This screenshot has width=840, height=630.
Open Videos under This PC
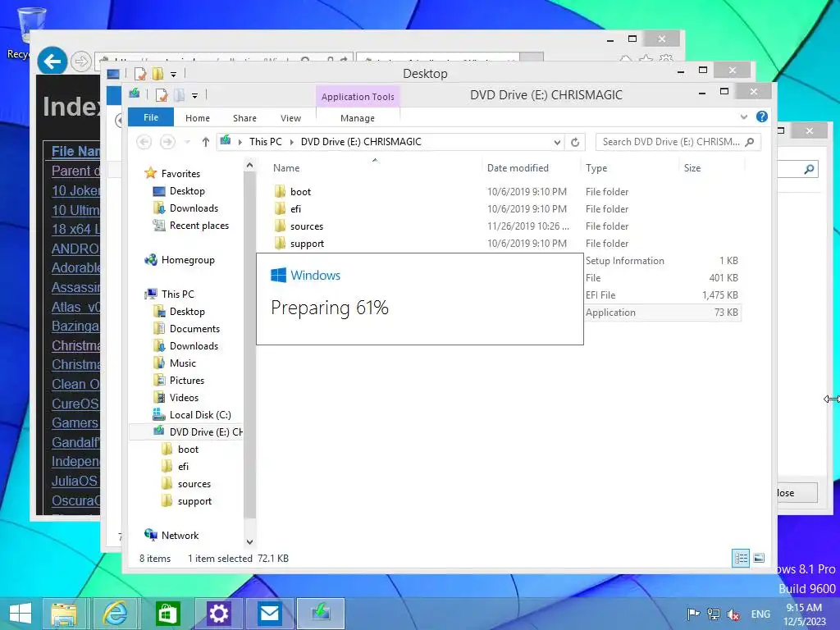pos(184,398)
